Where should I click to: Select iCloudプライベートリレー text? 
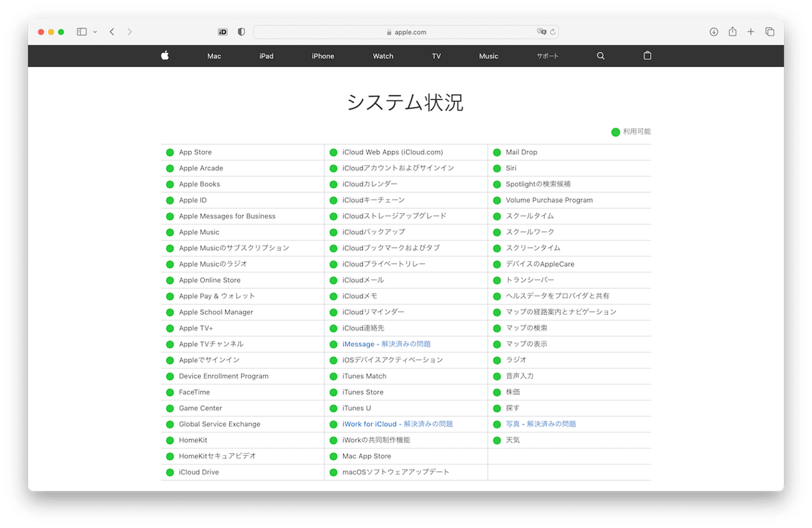coord(384,264)
